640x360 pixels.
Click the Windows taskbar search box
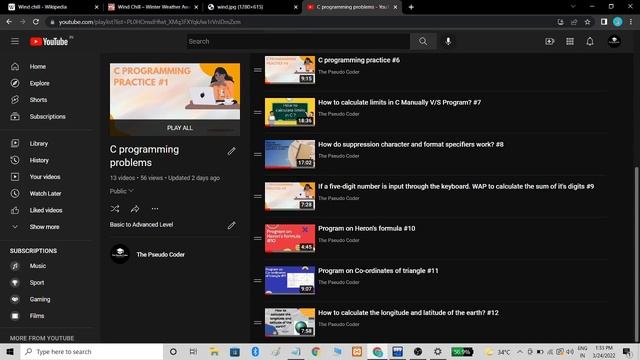pyautogui.click(x=92, y=351)
